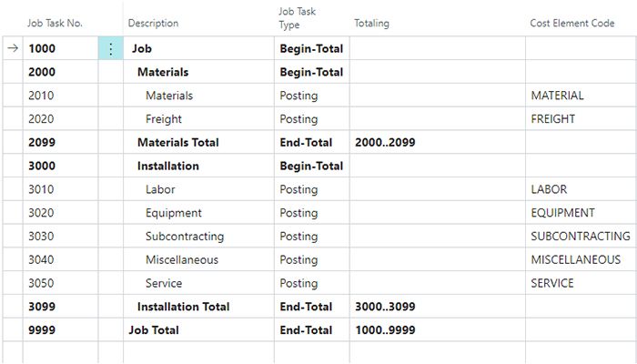This screenshot has height=364, width=637.
Task: Click the Totaling value 3000..3099
Action: 385,307
